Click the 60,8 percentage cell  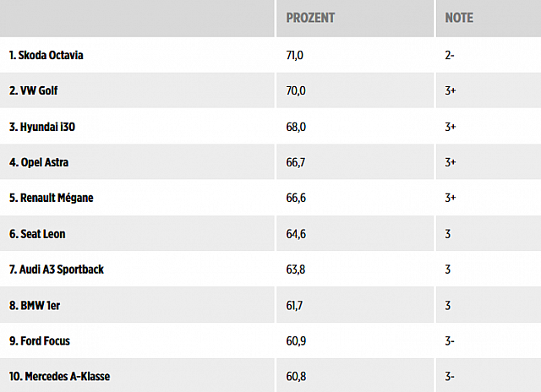[295, 376]
